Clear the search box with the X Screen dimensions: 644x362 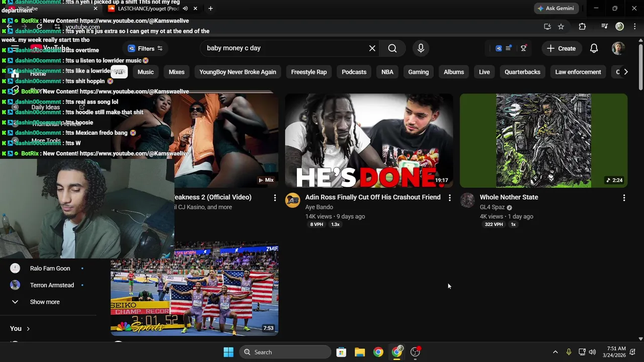(x=372, y=48)
